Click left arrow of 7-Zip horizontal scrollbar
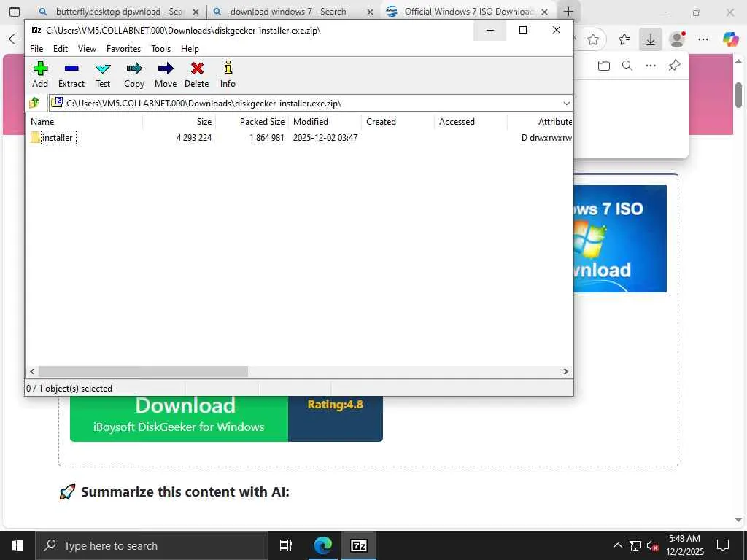The image size is (747, 560). 32,371
